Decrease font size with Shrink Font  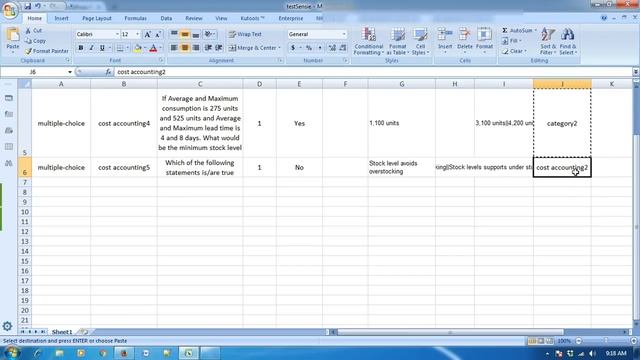click(x=158, y=34)
